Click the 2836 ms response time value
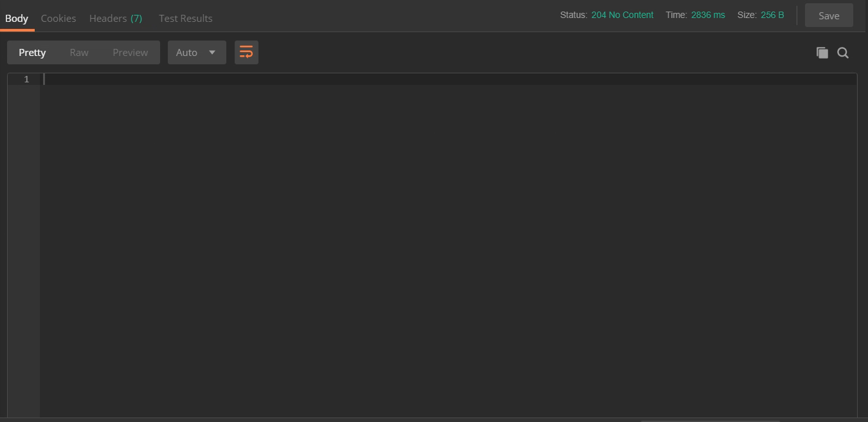 click(708, 15)
